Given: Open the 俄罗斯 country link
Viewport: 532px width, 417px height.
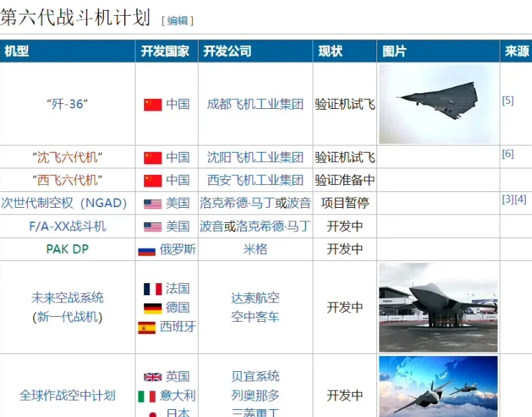Looking at the screenshot, I should tap(177, 249).
